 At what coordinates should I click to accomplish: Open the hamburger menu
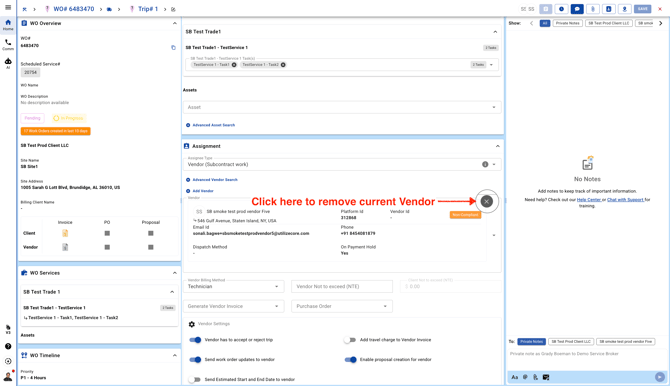(8, 7)
